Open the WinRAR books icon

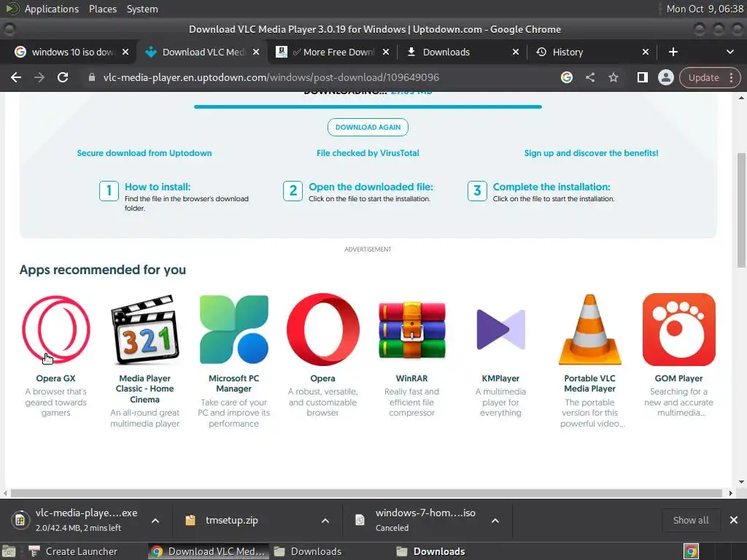coord(412,330)
